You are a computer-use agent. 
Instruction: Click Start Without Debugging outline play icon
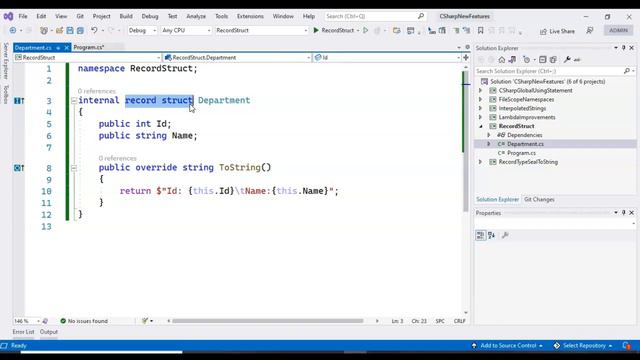click(x=366, y=31)
